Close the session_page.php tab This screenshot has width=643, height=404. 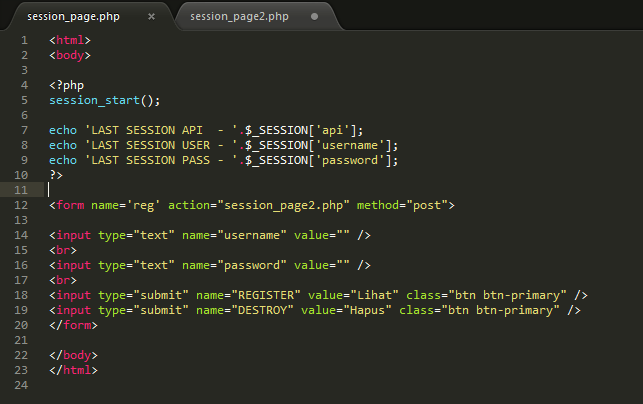coord(151,16)
